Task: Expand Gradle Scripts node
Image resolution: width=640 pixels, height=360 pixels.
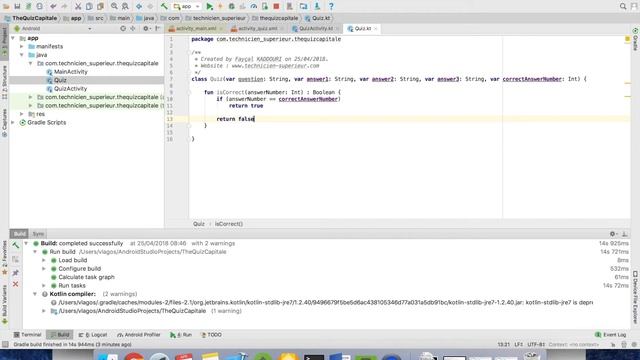Action: [x=13, y=122]
